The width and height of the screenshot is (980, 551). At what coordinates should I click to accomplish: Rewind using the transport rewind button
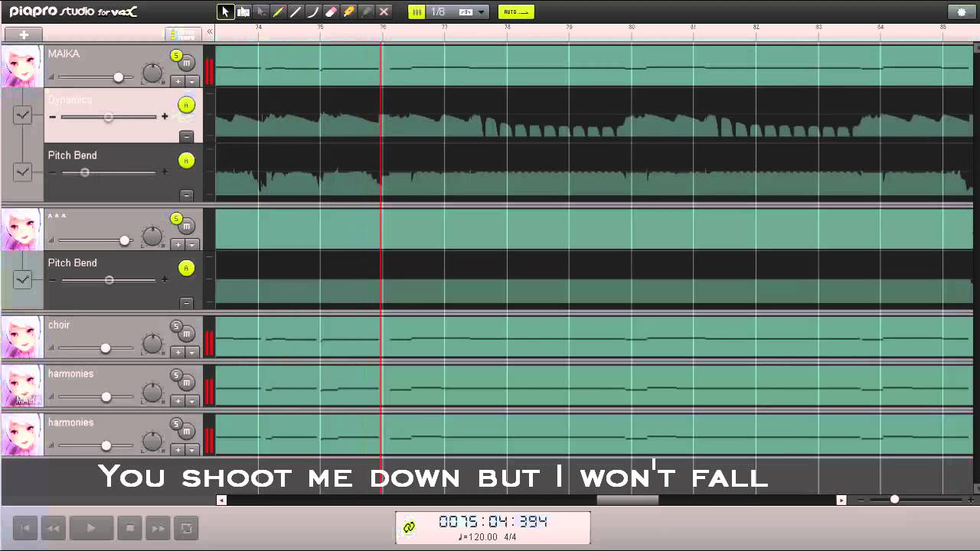53,528
